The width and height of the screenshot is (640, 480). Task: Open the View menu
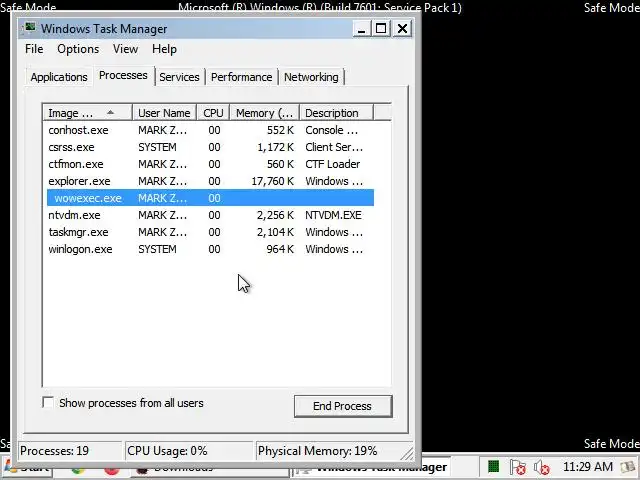[x=125, y=49]
